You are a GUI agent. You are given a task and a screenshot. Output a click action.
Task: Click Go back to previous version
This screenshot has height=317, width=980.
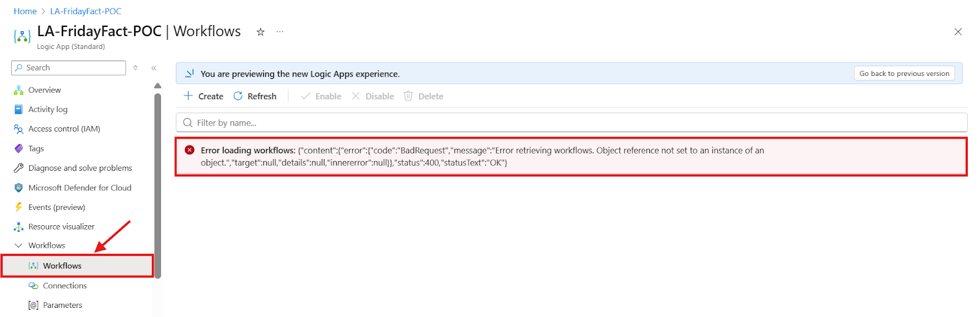pyautogui.click(x=904, y=73)
